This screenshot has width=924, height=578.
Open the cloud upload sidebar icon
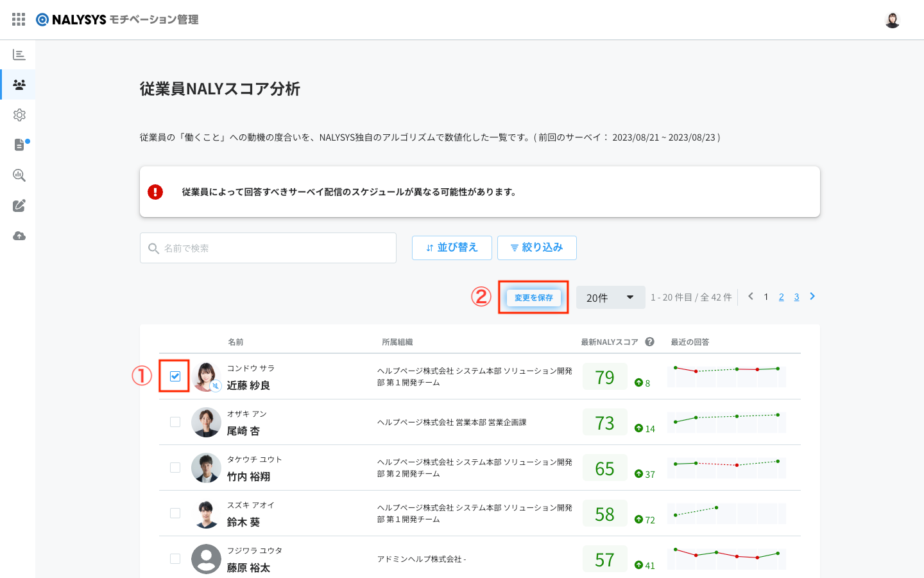coord(19,236)
